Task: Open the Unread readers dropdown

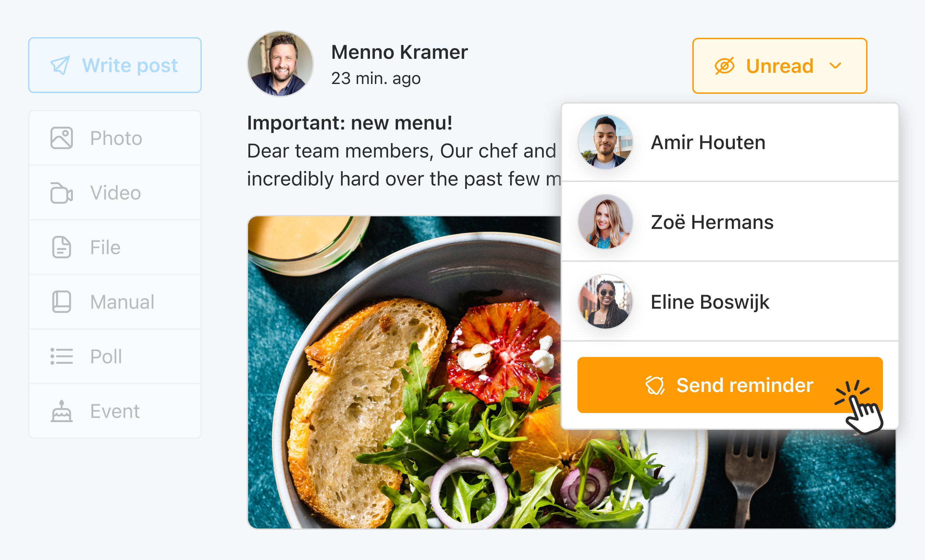Action: pos(780,66)
